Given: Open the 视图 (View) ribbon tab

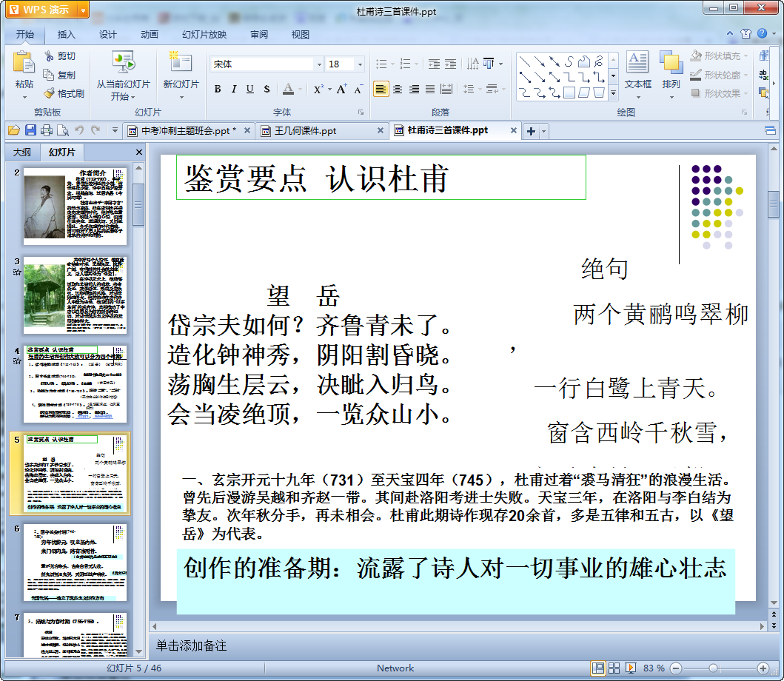Looking at the screenshot, I should click(x=300, y=35).
